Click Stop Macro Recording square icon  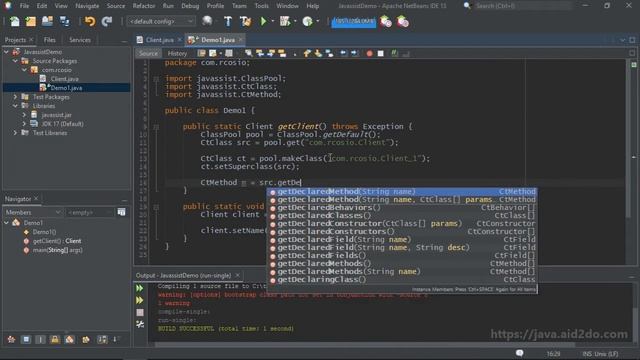pos(380,53)
